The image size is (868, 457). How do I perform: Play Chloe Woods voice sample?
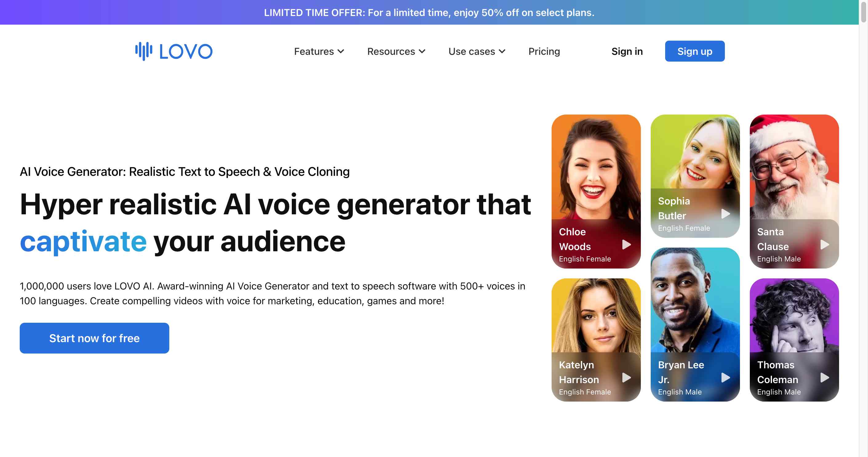point(626,245)
